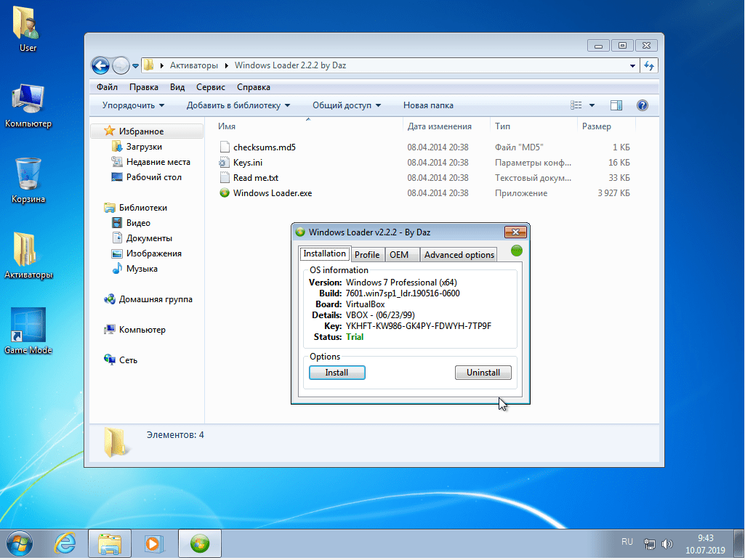Open Internet Explorer from the taskbar
This screenshot has height=560, width=745.
coord(64,543)
